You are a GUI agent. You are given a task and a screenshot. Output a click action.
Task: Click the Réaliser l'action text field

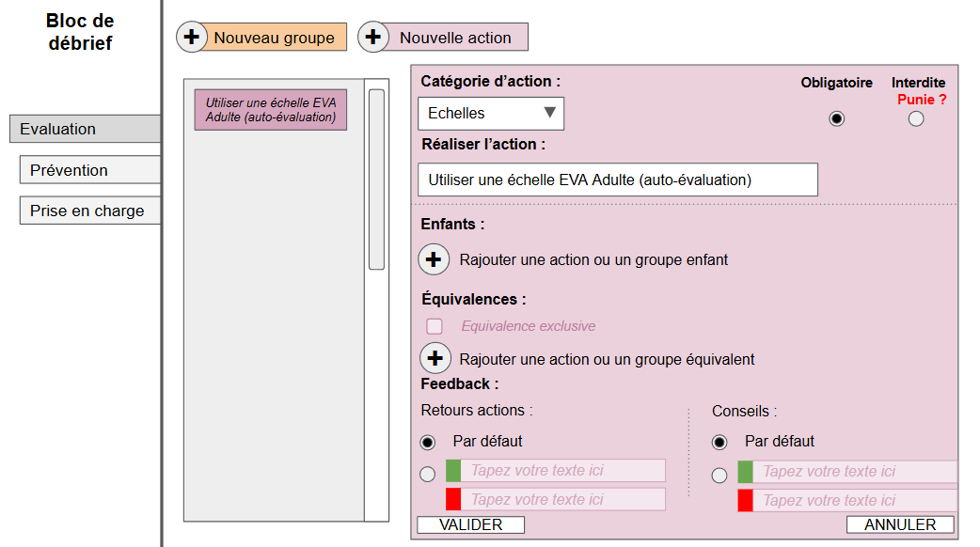(x=617, y=180)
